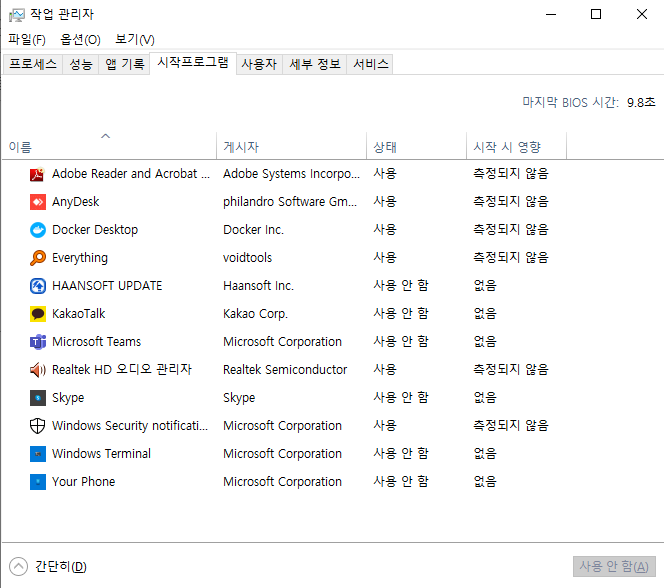Click publisher Haansoft Inc.
The image size is (664, 588).
pyautogui.click(x=258, y=286)
